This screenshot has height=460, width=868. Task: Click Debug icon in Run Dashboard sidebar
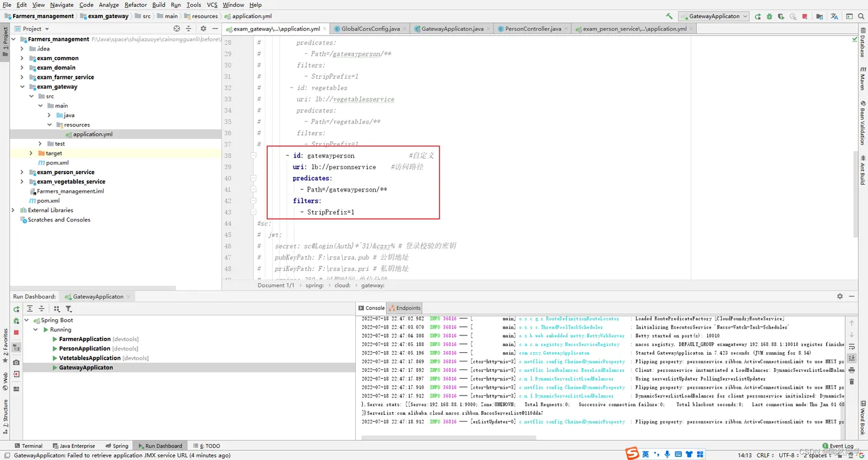click(x=16, y=321)
